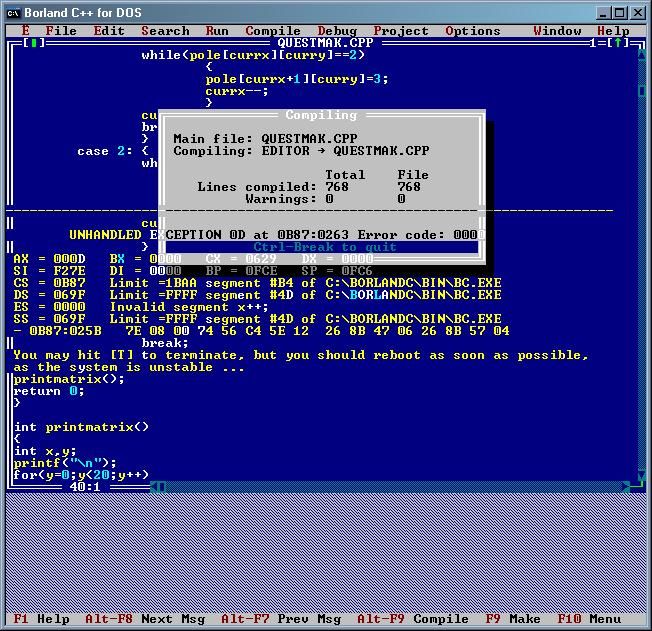The width and height of the screenshot is (652, 631).
Task: Click the cursor position 40:1 indicator
Action: 85,487
